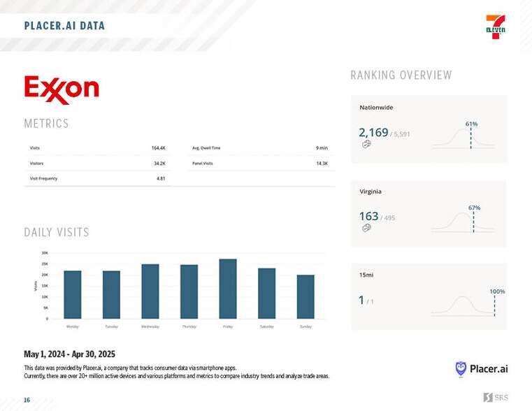Click the Visitors metric label
Screen dimensions: 532x411
pyautogui.click(x=36, y=164)
